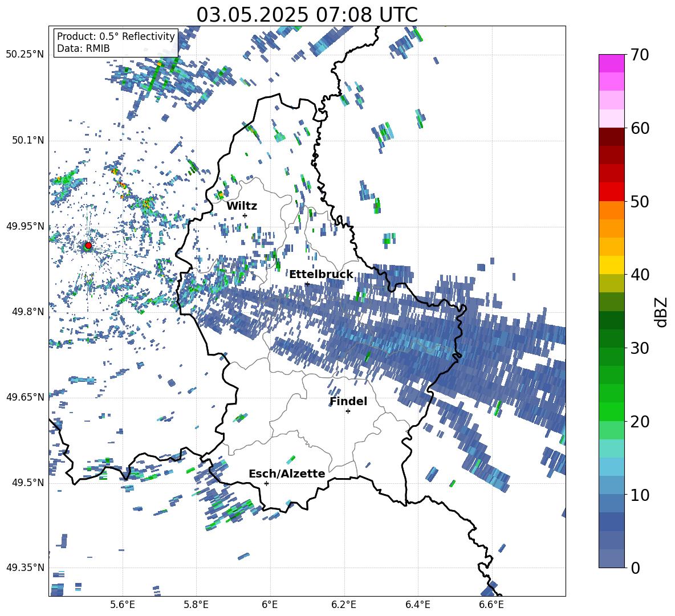The image size is (675, 616).
Task: Click the 40 tick on colorbar
Action: [639, 275]
